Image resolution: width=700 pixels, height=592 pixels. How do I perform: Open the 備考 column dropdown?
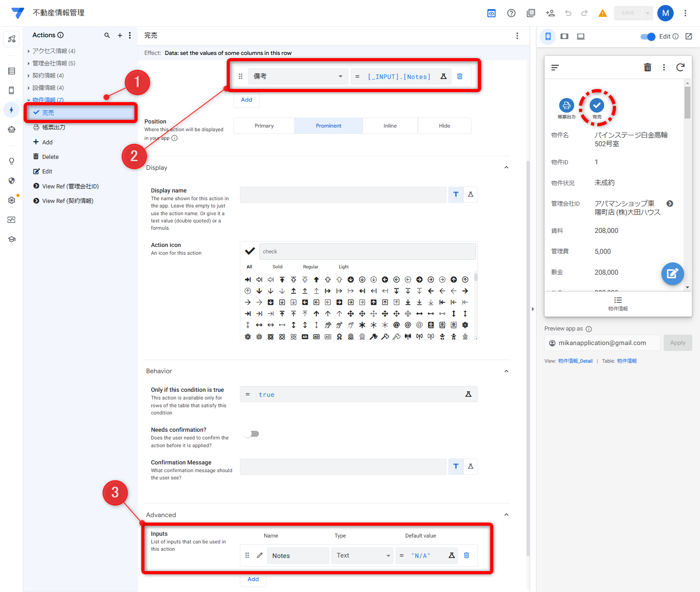pos(298,76)
